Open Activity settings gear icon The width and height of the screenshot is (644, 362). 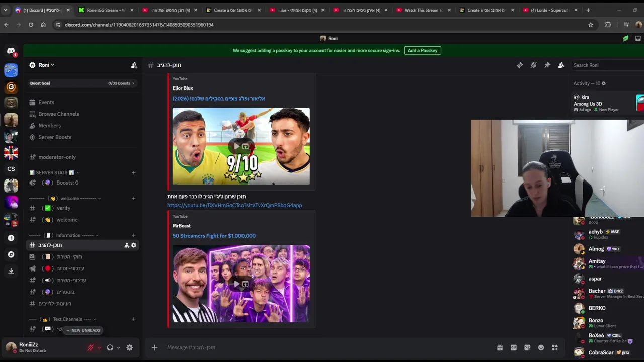click(604, 83)
